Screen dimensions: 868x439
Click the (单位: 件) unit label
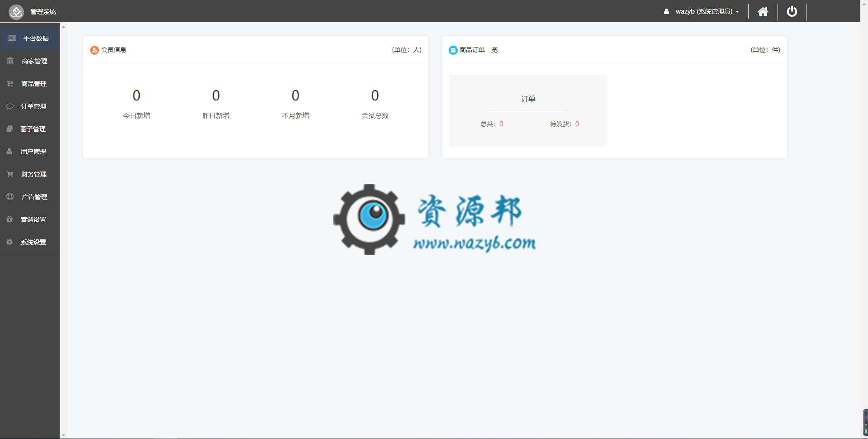pos(765,50)
